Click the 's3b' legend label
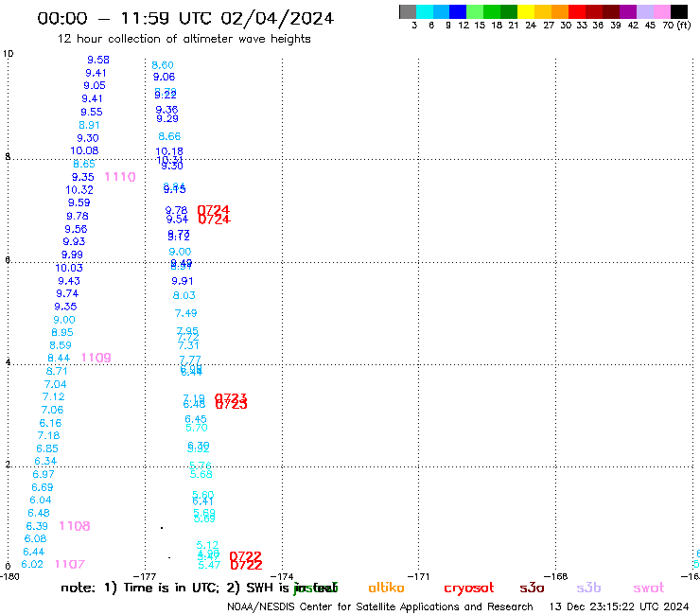This screenshot has height=615, width=700. (x=588, y=588)
